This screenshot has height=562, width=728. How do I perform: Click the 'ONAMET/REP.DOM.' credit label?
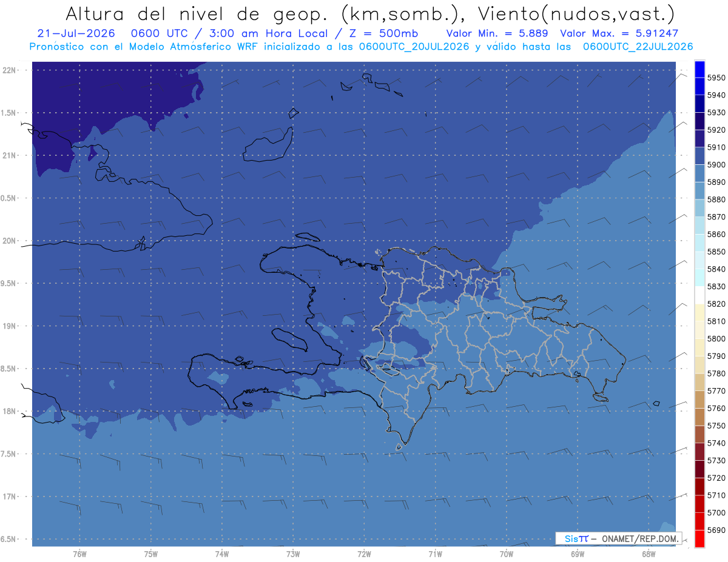pyautogui.click(x=640, y=538)
